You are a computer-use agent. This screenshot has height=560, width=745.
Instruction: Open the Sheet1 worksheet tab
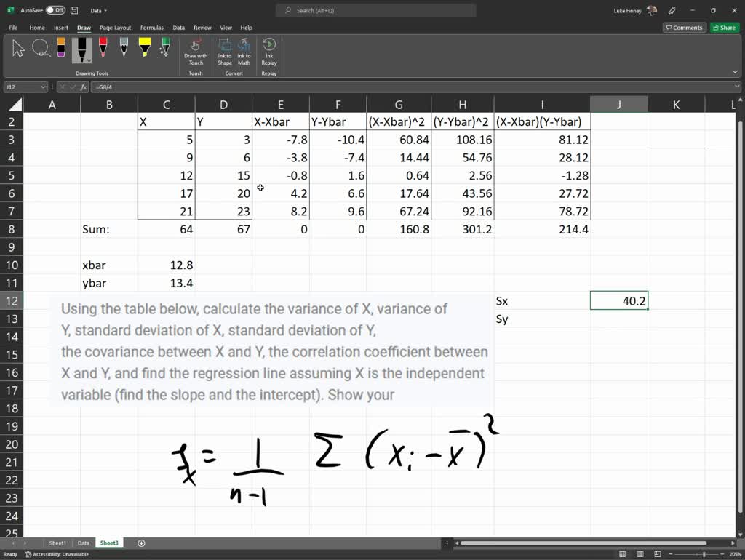tap(57, 543)
